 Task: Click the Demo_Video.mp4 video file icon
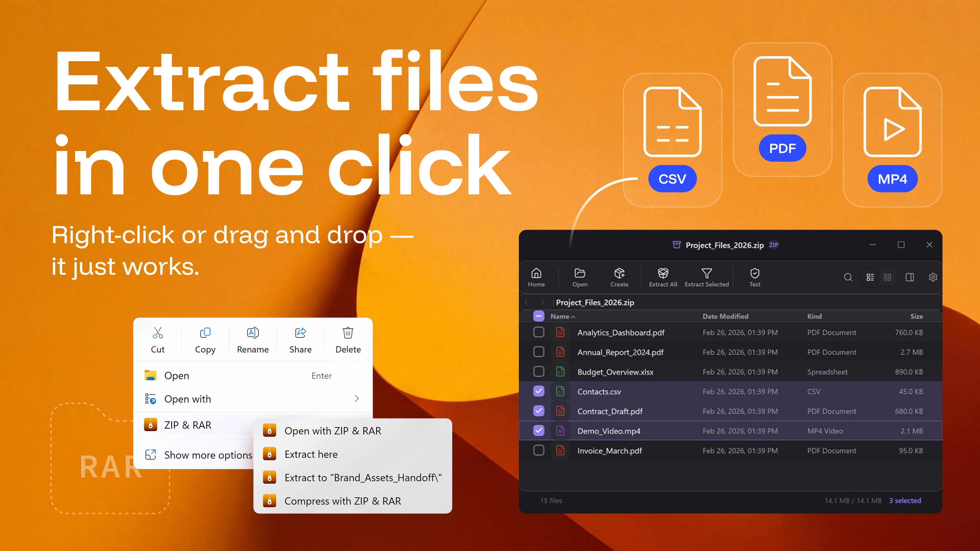click(x=560, y=430)
